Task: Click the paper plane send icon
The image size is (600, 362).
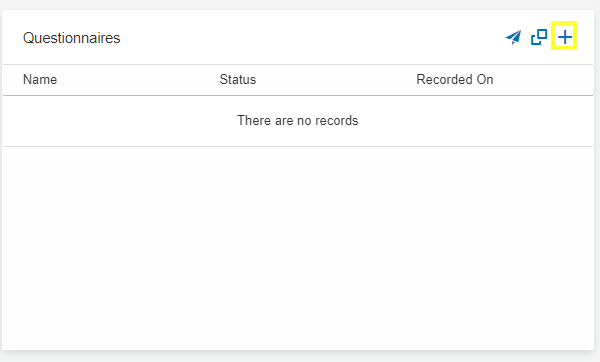Action: tap(513, 37)
